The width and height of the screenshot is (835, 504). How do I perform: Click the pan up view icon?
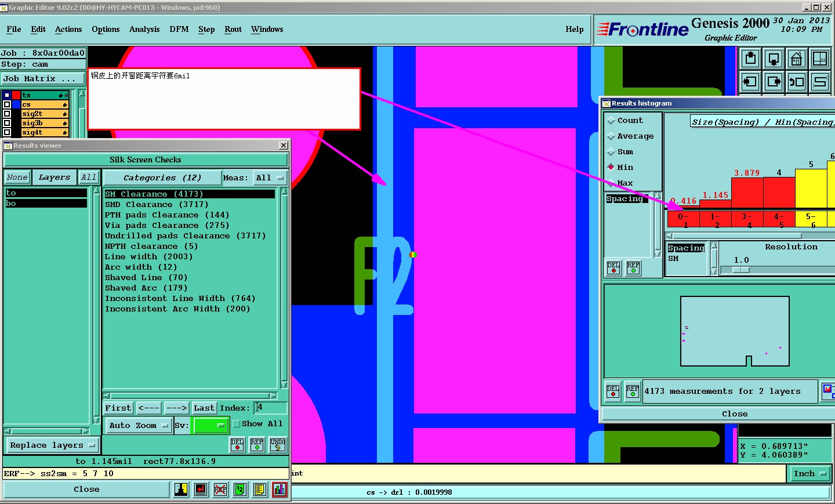[751, 59]
